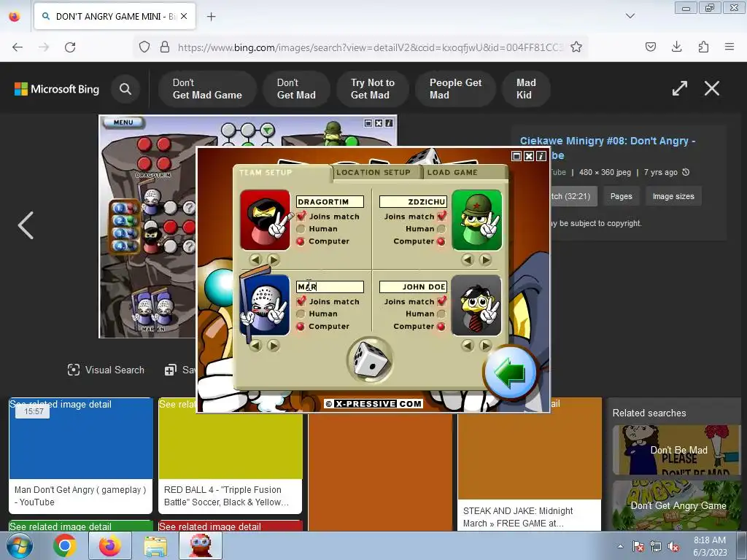Select previous avatar for Zdzichu

(468, 260)
